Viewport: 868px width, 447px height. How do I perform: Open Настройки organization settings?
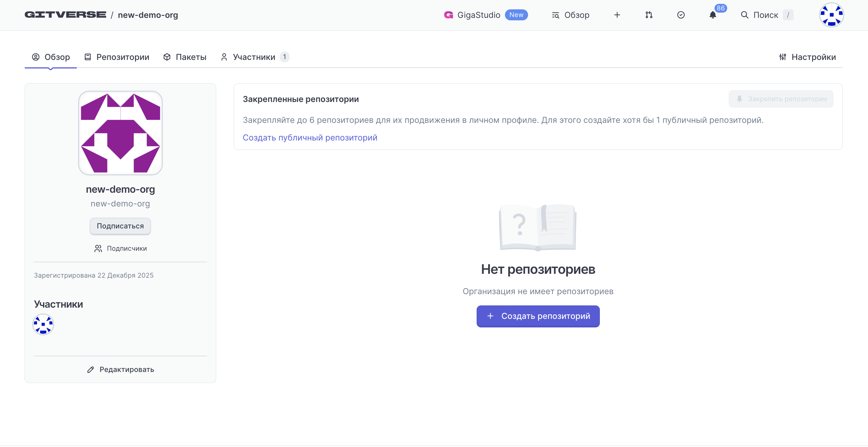pos(807,57)
